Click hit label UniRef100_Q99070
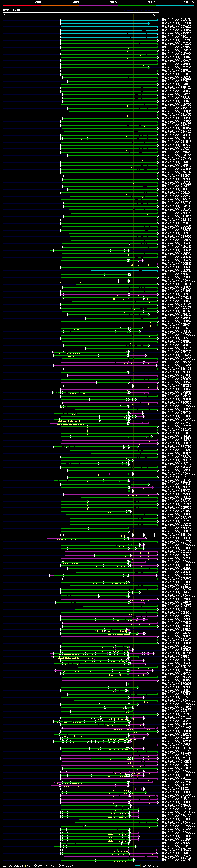The height and width of the screenshot is (868, 197). point(177,60)
